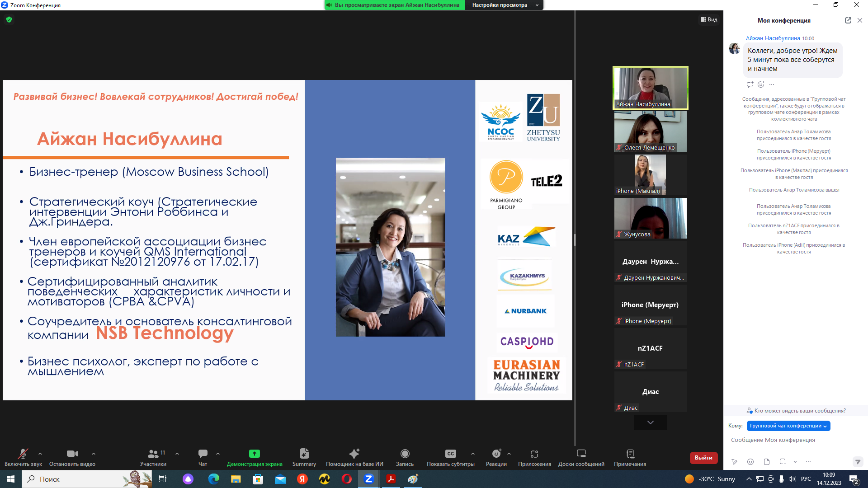This screenshot has height=488, width=868.
Task: Start recording with the Запись button
Action: (x=405, y=457)
